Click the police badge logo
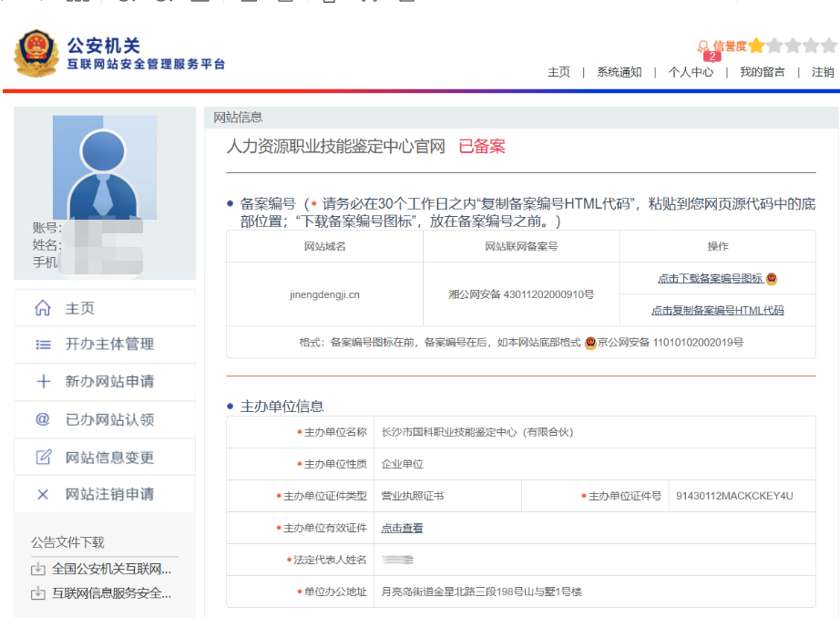 pyautogui.click(x=36, y=54)
